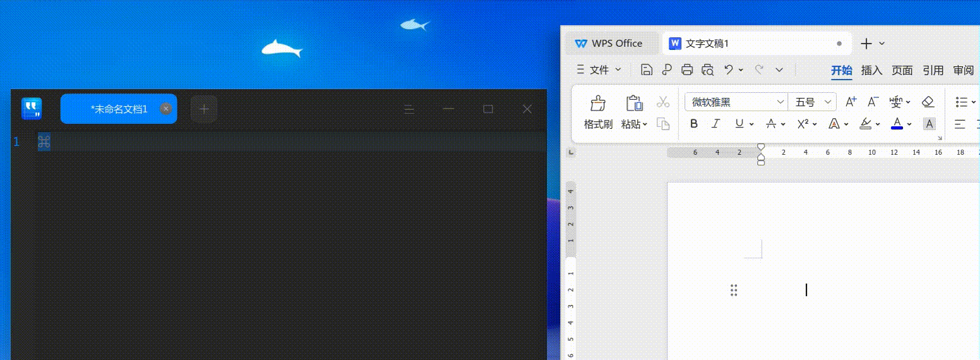
Task: Click inside the WPS document page
Action: pyautogui.click(x=823, y=272)
